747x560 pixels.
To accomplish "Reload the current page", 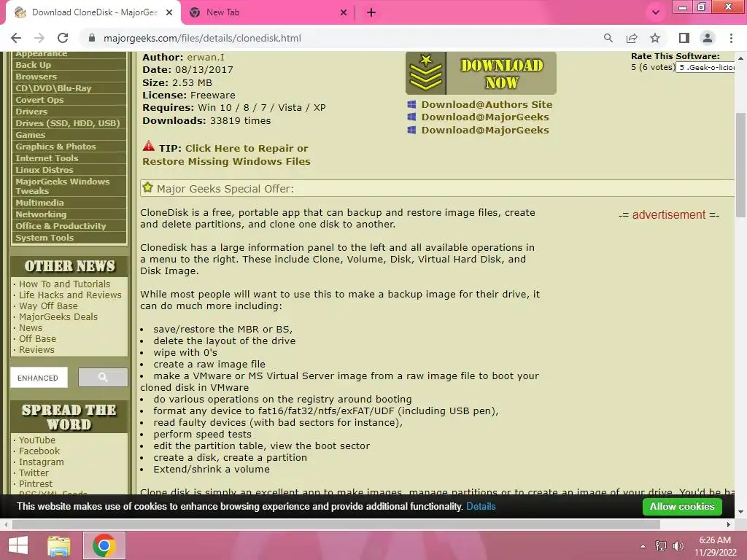I will point(63,38).
